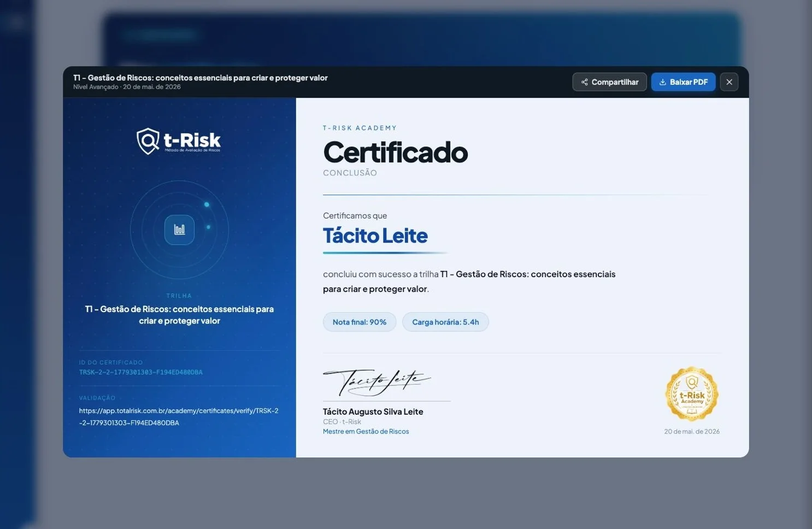The image size is (812, 529).
Task: Click the CEO · t-Risk line
Action: (342, 421)
